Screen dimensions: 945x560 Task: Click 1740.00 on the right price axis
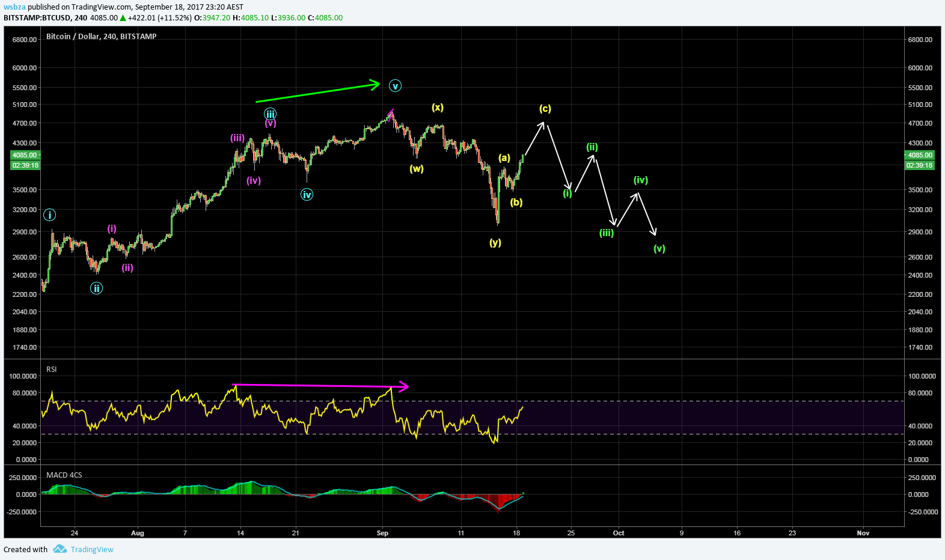[920, 347]
